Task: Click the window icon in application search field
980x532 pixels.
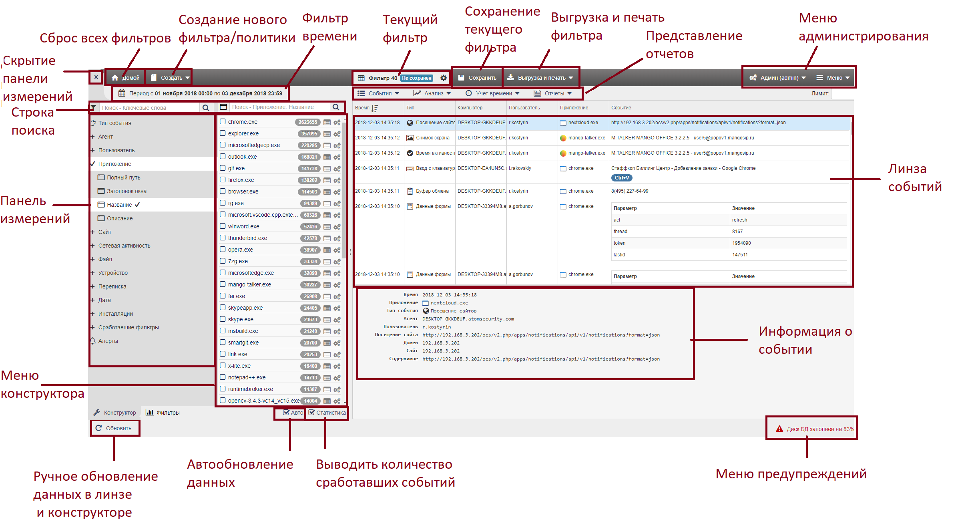Action: (x=223, y=107)
